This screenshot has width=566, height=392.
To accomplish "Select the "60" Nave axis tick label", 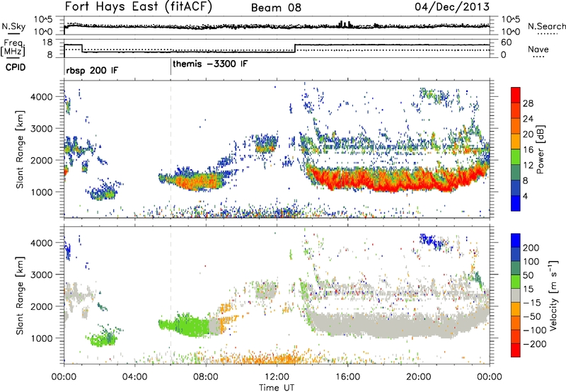I will 507,42.
